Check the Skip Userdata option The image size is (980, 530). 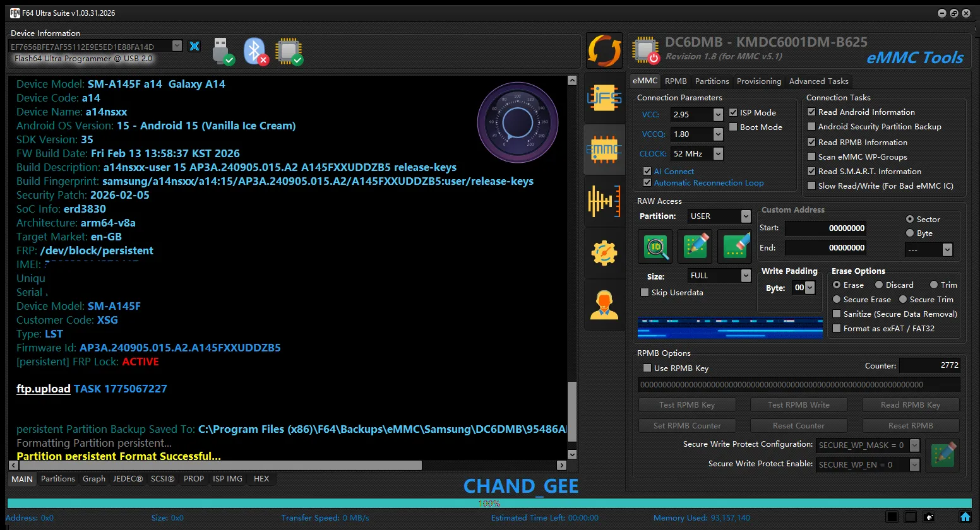645,292
